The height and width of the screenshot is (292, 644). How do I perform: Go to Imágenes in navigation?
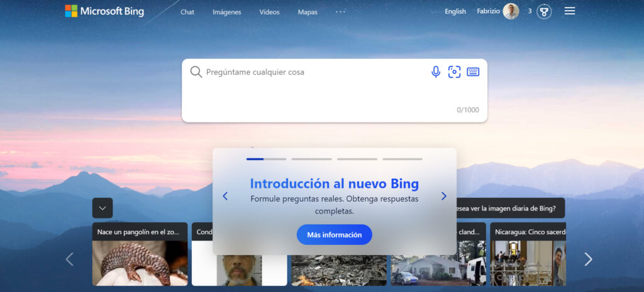pyautogui.click(x=226, y=12)
